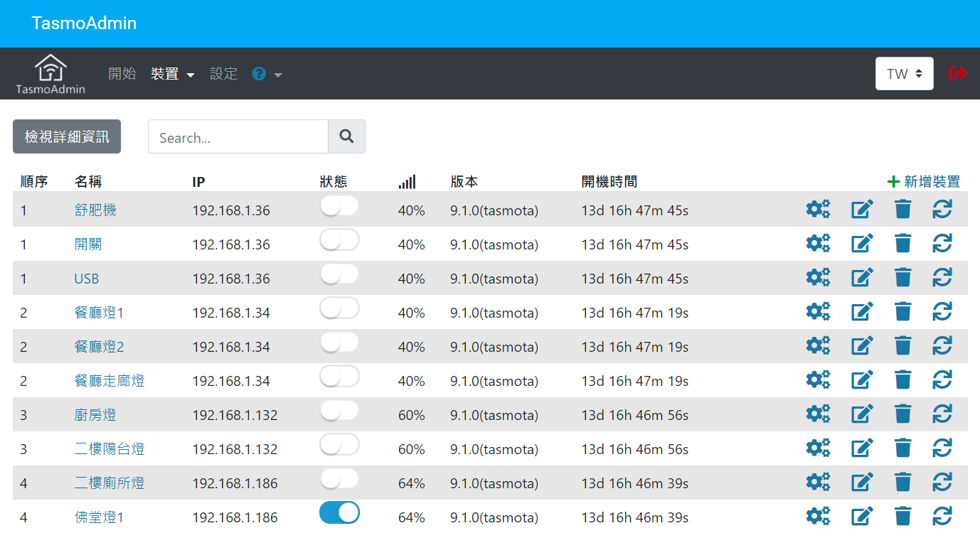Toggle the 餐廳走廊燈 switch
Image resolution: width=980 pixels, height=533 pixels.
tap(339, 377)
